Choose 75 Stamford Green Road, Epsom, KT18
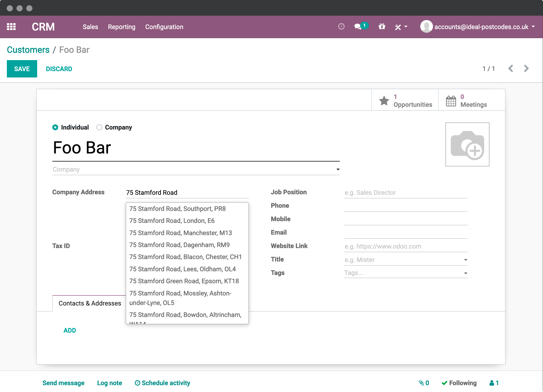The height and width of the screenshot is (392, 543). [187, 281]
